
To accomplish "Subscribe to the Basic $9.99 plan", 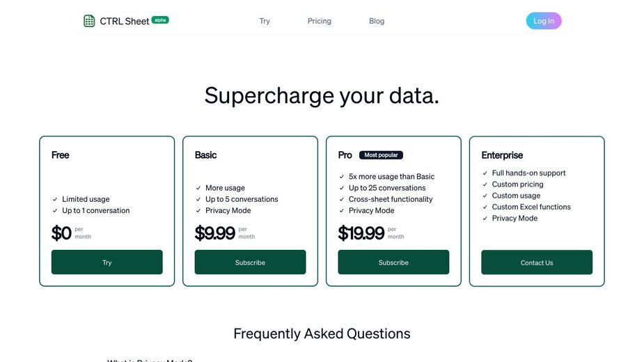I will pyautogui.click(x=250, y=262).
